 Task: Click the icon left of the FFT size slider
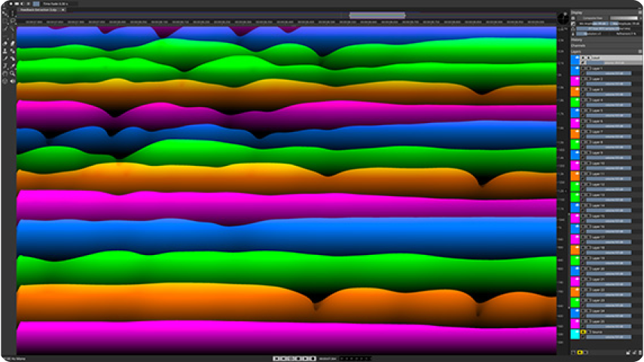(x=573, y=29)
